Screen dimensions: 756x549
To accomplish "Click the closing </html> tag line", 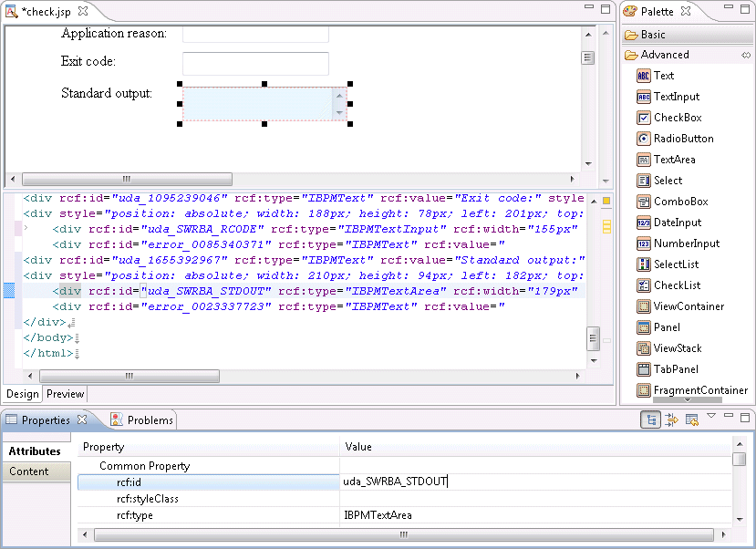I will (48, 353).
